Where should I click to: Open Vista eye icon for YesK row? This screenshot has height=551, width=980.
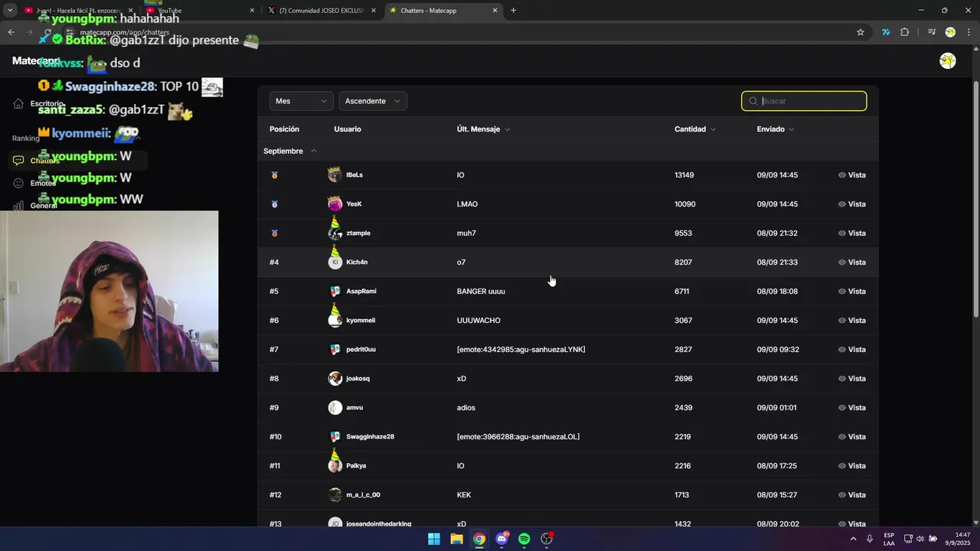(842, 204)
